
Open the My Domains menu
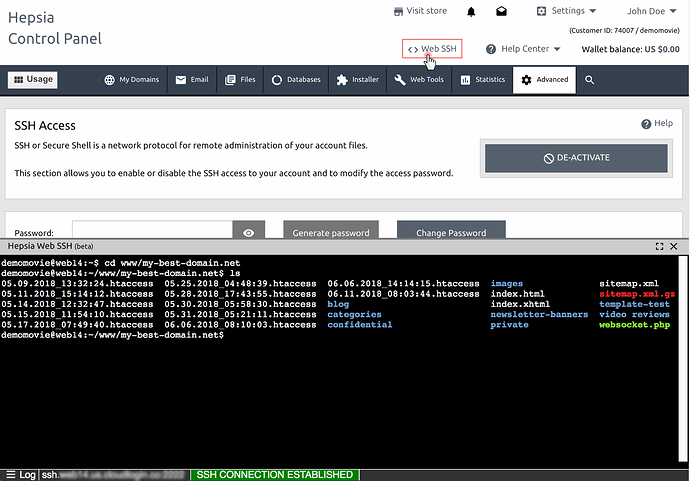(x=131, y=80)
